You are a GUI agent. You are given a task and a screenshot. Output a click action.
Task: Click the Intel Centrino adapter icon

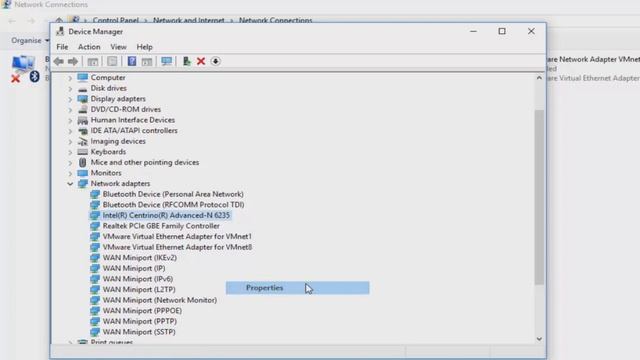point(95,216)
